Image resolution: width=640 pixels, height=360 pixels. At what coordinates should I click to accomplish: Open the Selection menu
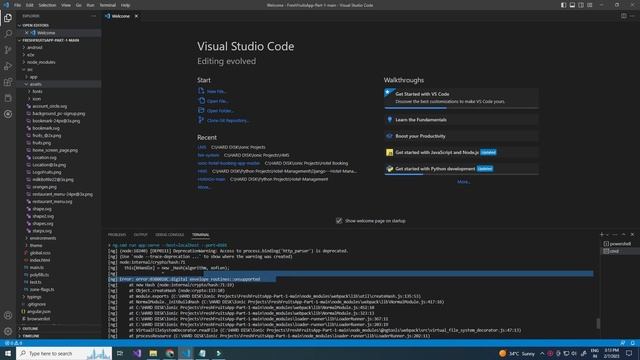[47, 5]
